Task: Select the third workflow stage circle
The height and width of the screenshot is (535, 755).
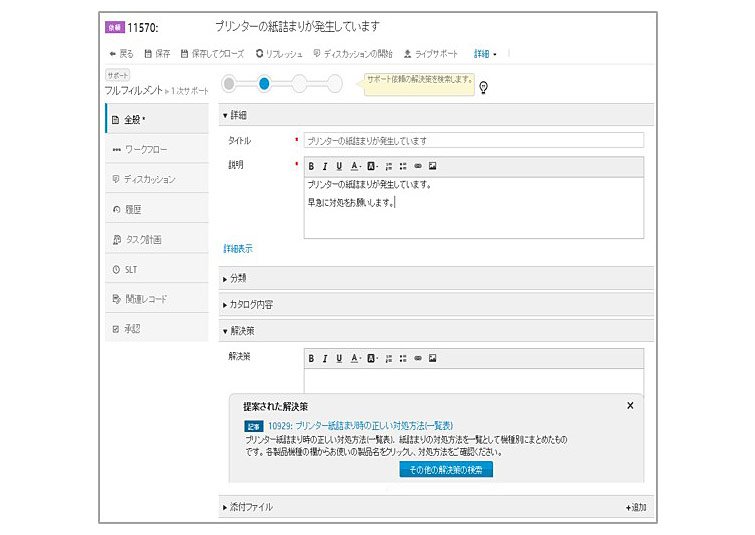Action: click(x=299, y=84)
